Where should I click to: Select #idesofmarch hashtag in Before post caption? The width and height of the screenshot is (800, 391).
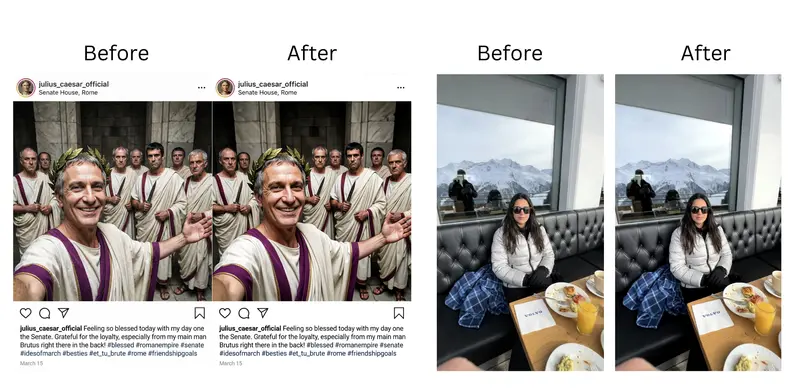40,354
